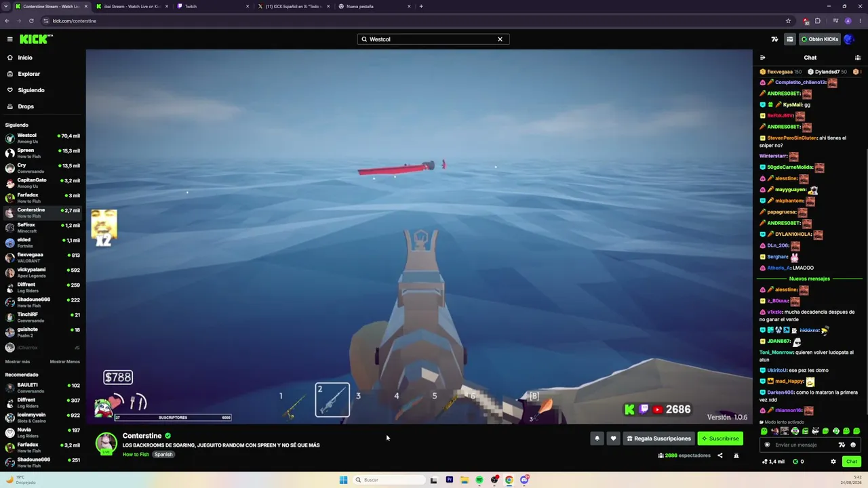Click the 1,4 mil channel points counter

(773, 462)
